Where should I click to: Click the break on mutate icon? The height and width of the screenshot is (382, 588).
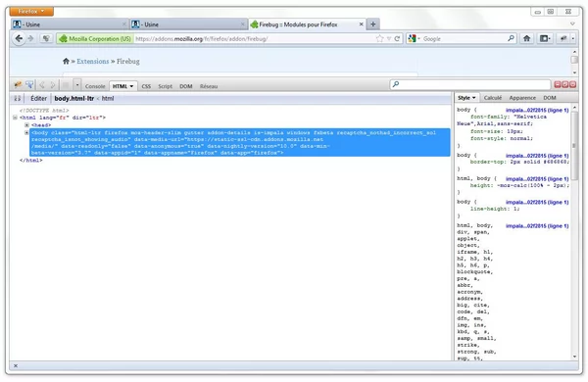click(18, 98)
